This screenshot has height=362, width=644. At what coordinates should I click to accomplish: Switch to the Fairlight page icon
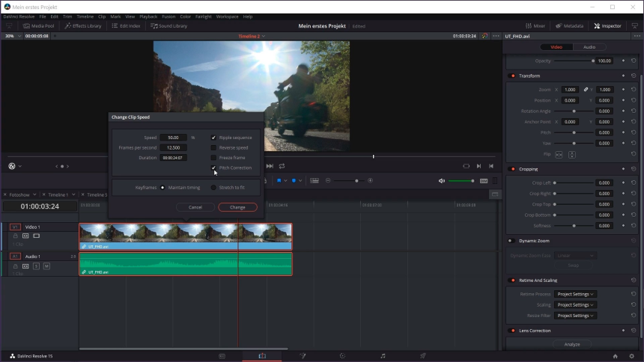pyautogui.click(x=383, y=356)
